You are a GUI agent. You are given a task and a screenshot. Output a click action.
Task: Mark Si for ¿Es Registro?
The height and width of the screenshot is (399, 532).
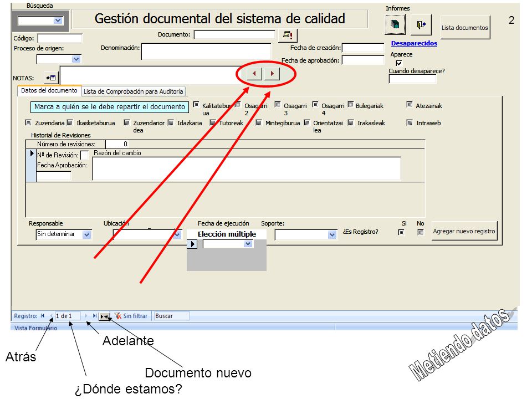coord(401,232)
